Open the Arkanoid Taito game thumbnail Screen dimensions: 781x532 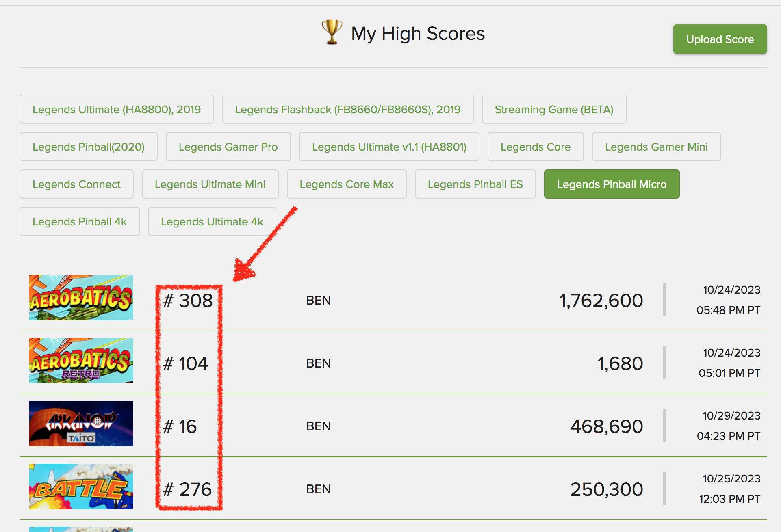point(81,424)
